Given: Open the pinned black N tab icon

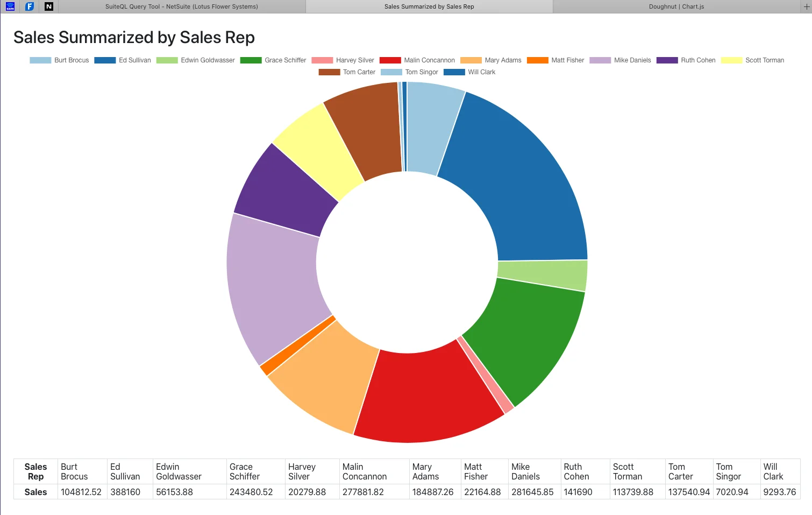Looking at the screenshot, I should tap(49, 6).
